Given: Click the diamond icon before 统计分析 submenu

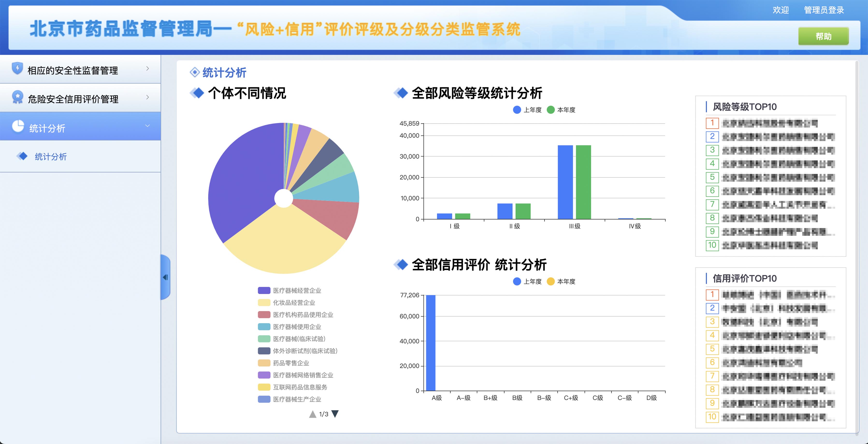Looking at the screenshot, I should [22, 156].
